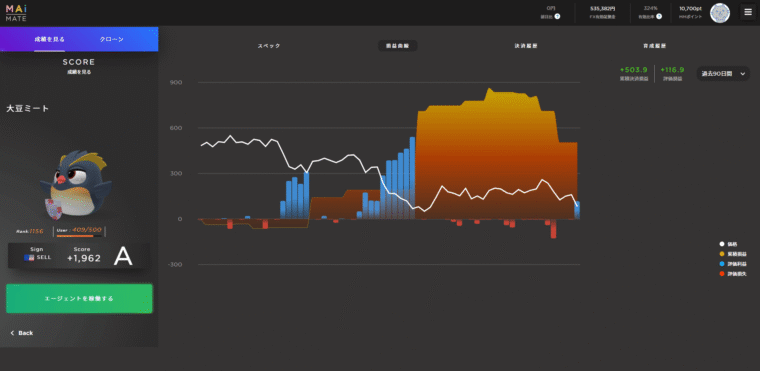Screen dimensions: 760x371
Task: Click the -300 axis label
Action: click(174, 265)
